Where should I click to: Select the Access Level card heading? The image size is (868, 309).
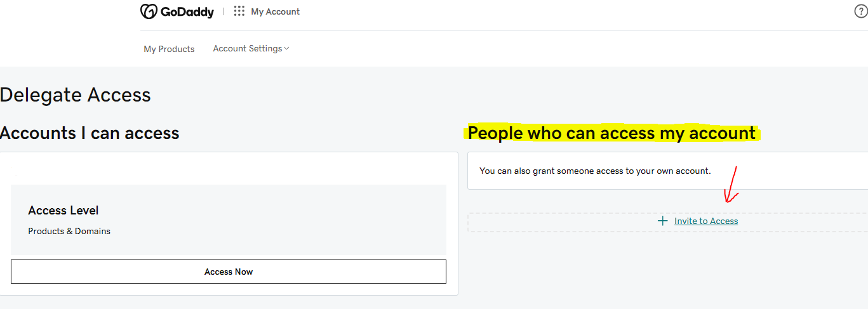coord(63,210)
